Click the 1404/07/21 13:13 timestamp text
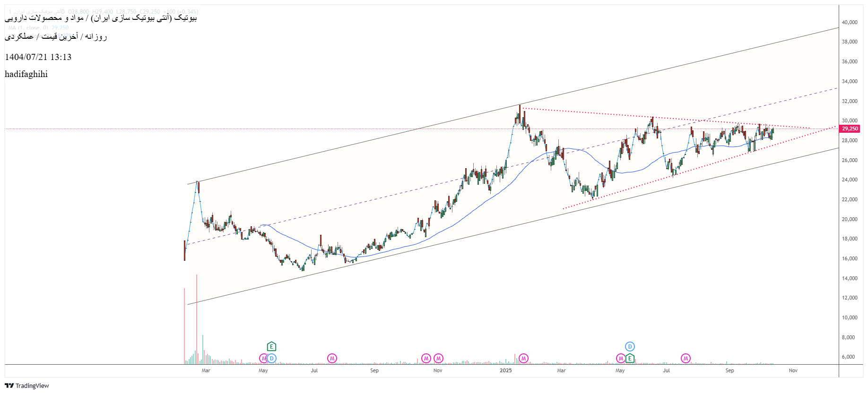 coord(38,57)
